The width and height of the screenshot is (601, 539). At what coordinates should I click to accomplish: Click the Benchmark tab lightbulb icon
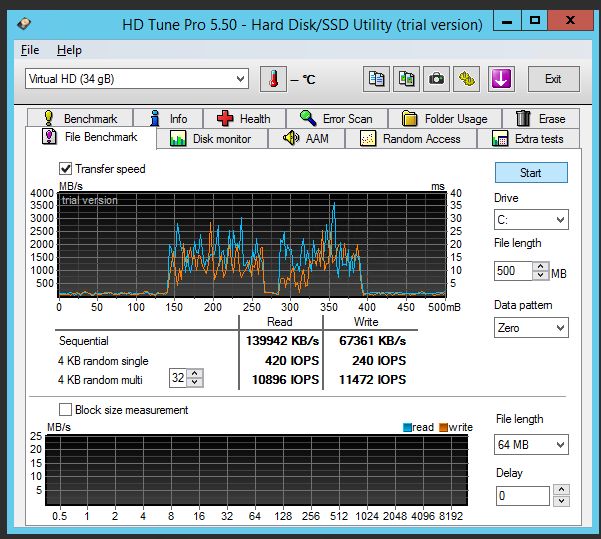48,118
